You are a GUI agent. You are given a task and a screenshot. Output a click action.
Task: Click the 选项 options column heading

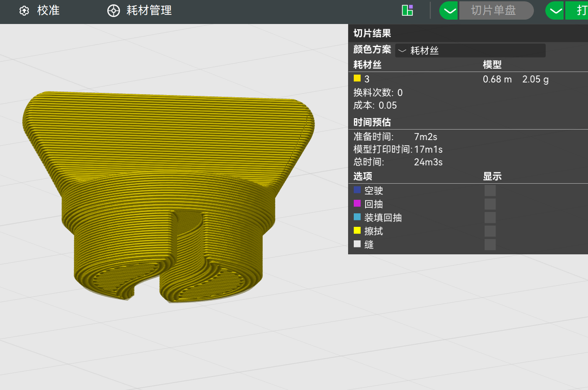pyautogui.click(x=362, y=177)
